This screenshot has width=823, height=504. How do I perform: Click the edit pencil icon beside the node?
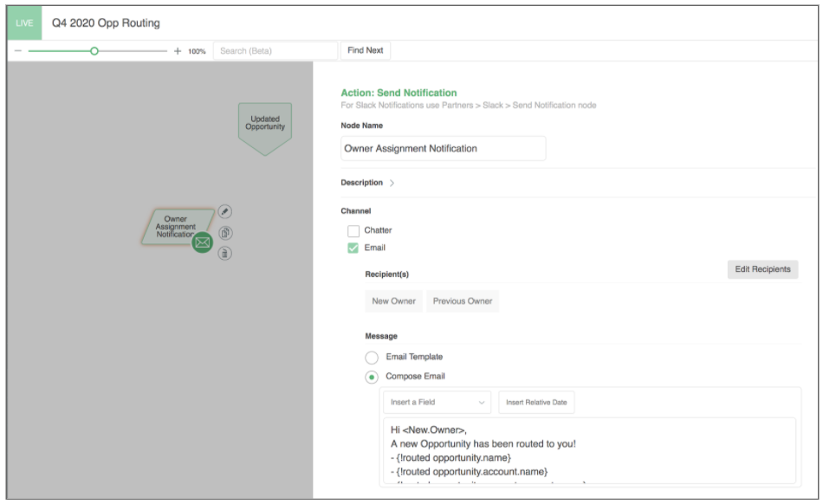(224, 211)
